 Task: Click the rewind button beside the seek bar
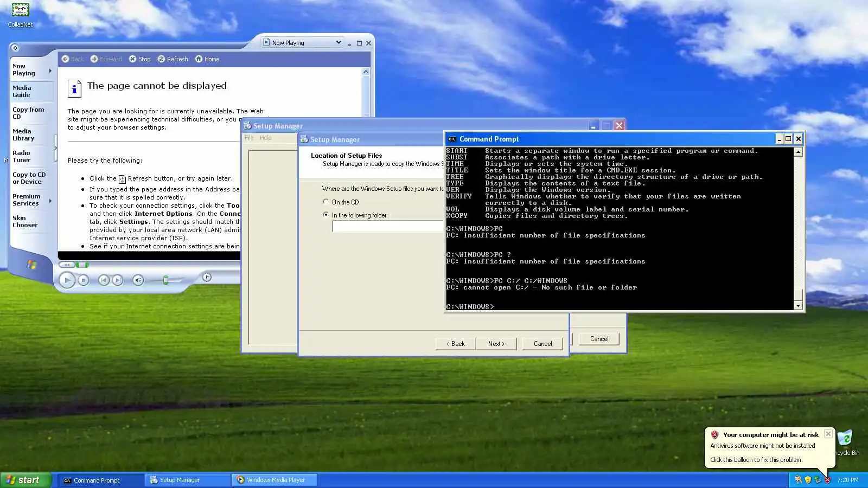click(x=67, y=265)
